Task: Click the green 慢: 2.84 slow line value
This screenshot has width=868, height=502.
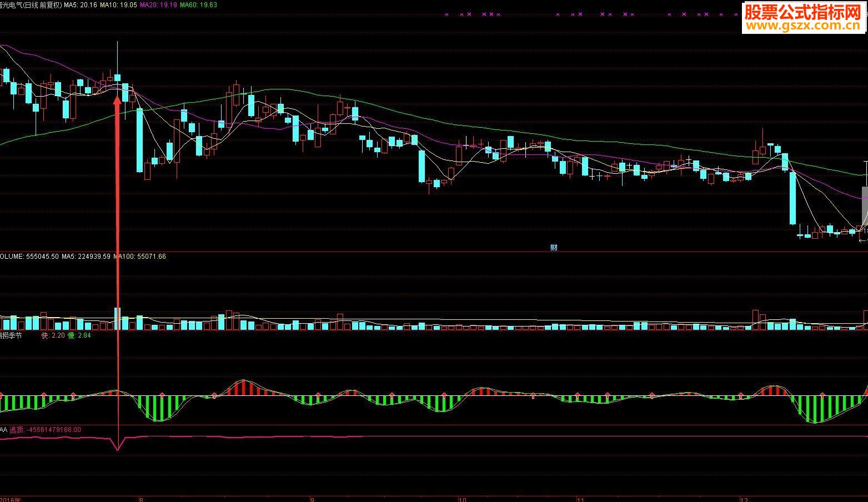Action: point(79,335)
